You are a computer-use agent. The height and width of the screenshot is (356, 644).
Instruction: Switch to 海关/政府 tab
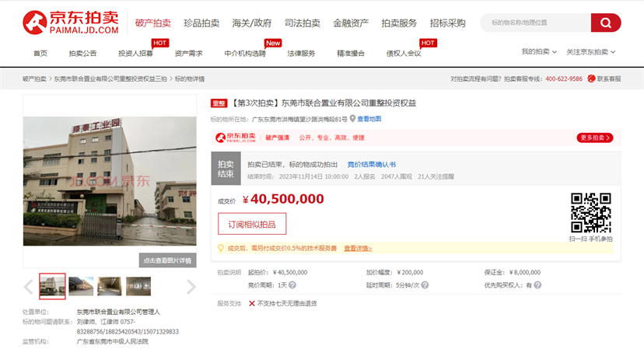click(x=252, y=23)
